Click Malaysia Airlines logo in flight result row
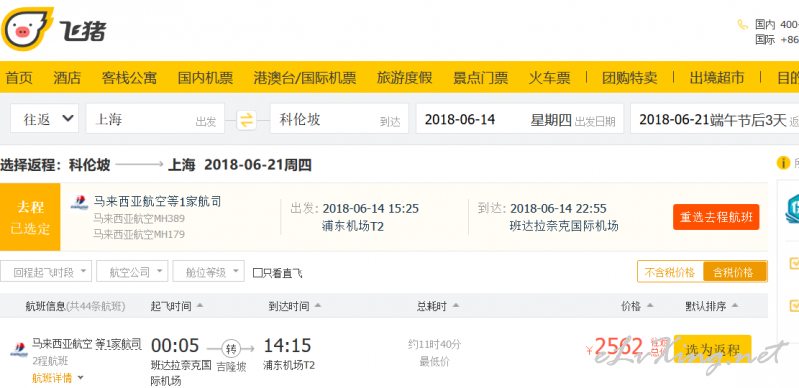Screen dimensions: 799x388 coord(19,350)
